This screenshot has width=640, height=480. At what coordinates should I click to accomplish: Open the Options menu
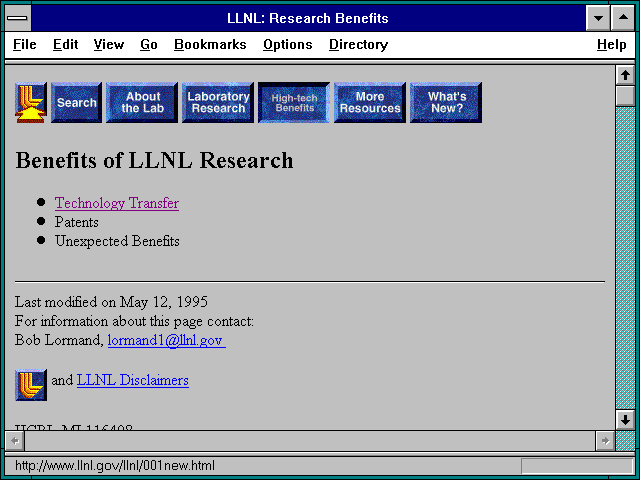[288, 44]
